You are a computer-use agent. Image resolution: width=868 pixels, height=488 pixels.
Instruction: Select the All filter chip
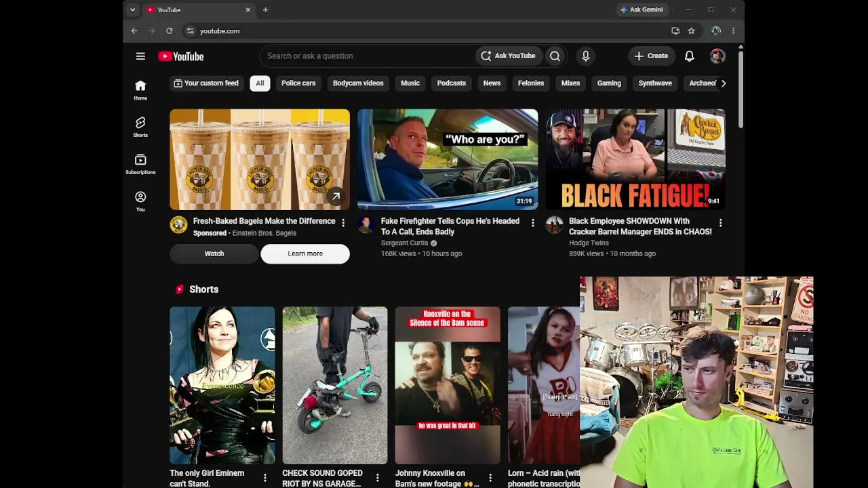[x=260, y=83]
